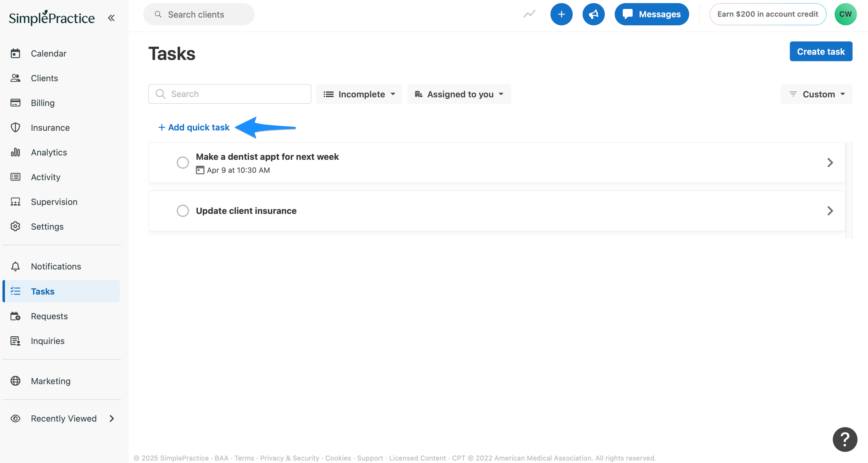Open the help question mark button

coord(845,440)
